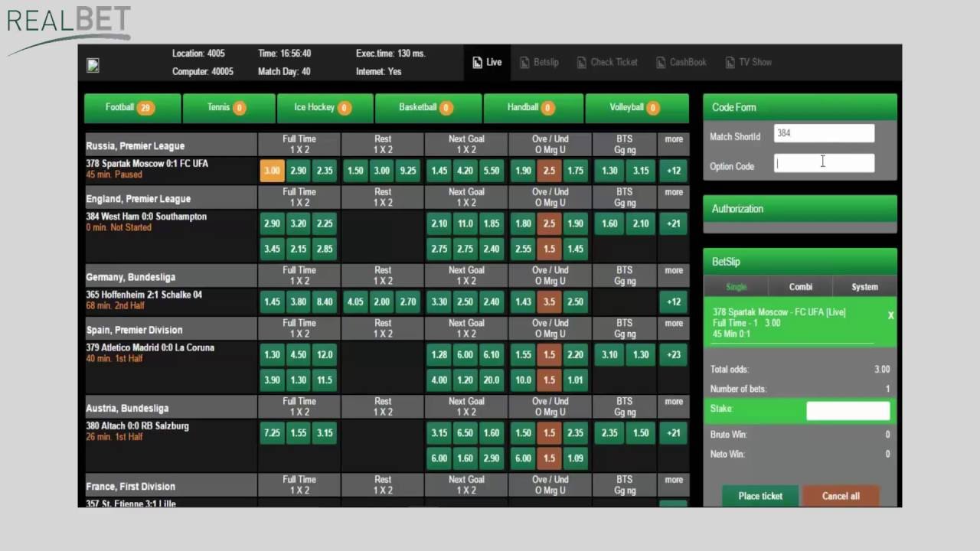
Task: Click Atletico Madrid 0:0 La Coruna match
Action: (x=150, y=347)
